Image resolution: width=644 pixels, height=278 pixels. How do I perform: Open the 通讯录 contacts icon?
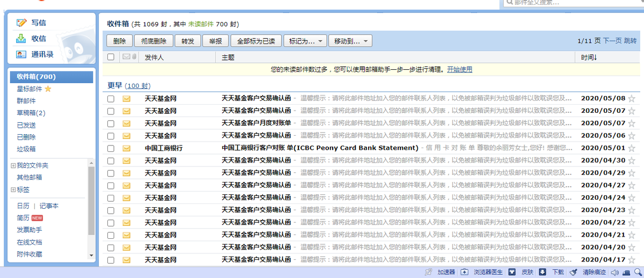pos(21,54)
